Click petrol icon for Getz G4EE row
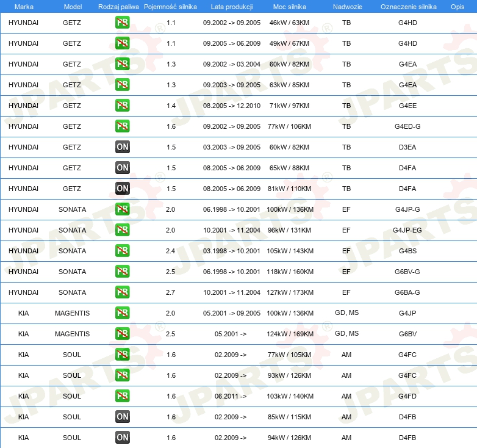The height and width of the screenshot is (448, 477). [x=122, y=106]
